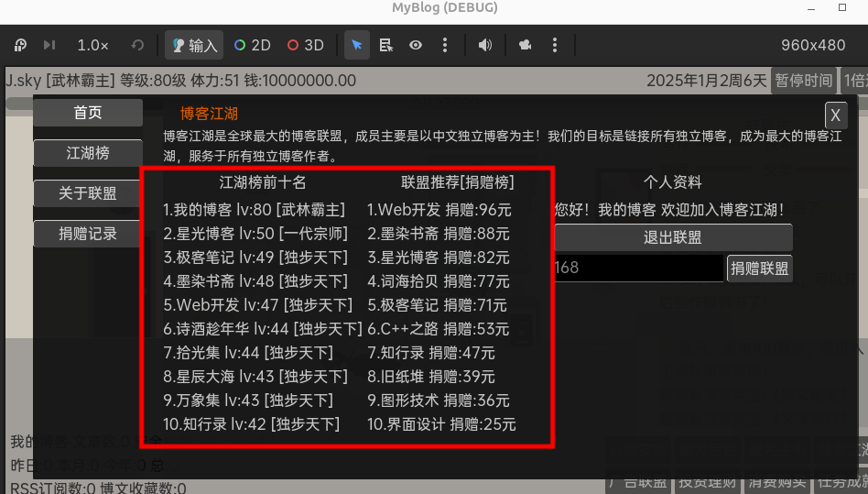This screenshot has height=494, width=868.
Task: Click donation row 5.极客笔记 捐赠:71元
Action: [438, 305]
